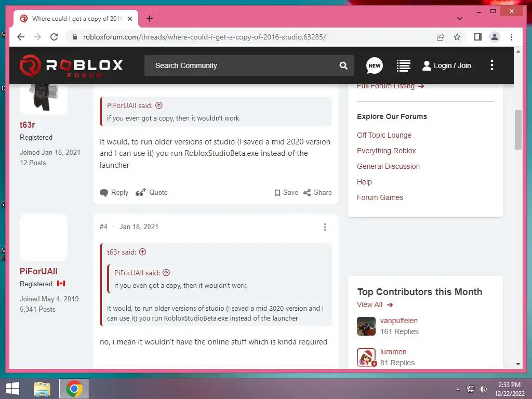The width and height of the screenshot is (532, 399).
Task: Show hidden system tray icons
Action: (458, 389)
